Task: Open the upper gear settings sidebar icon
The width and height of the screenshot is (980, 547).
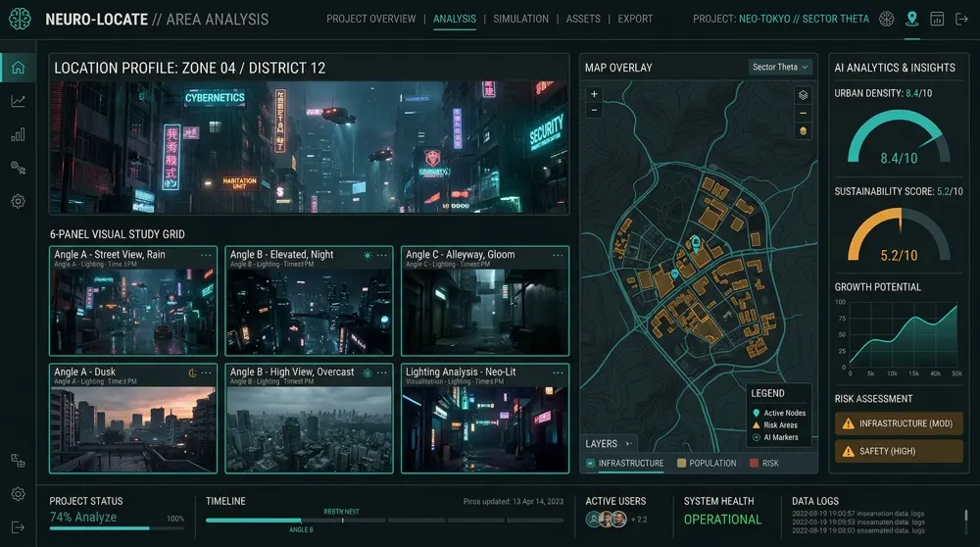Action: 18,201
